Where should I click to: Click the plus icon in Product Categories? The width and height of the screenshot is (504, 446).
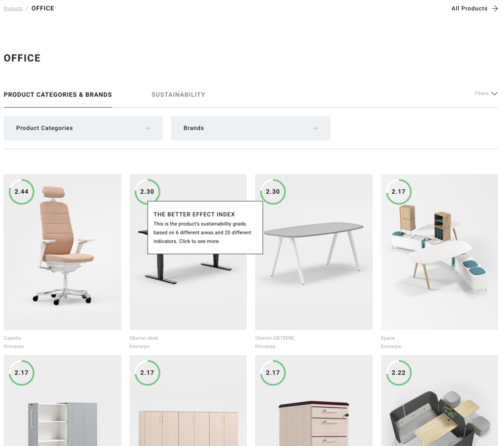[x=148, y=128]
